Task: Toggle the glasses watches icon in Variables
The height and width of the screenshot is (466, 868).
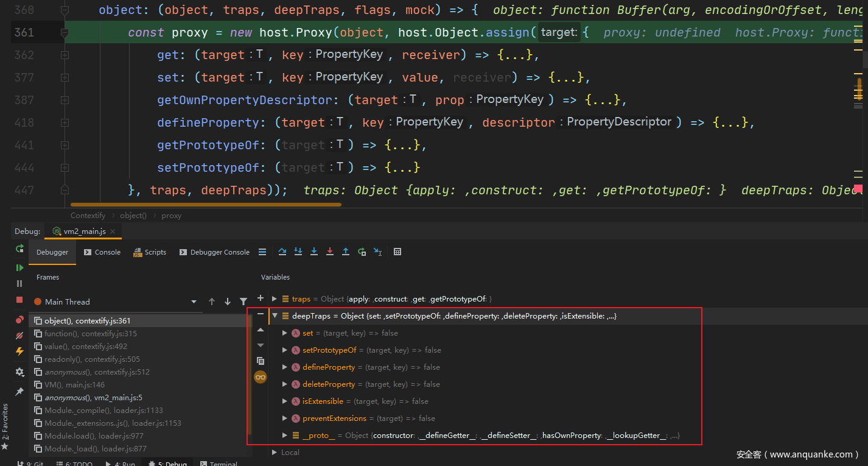Action: point(261,377)
